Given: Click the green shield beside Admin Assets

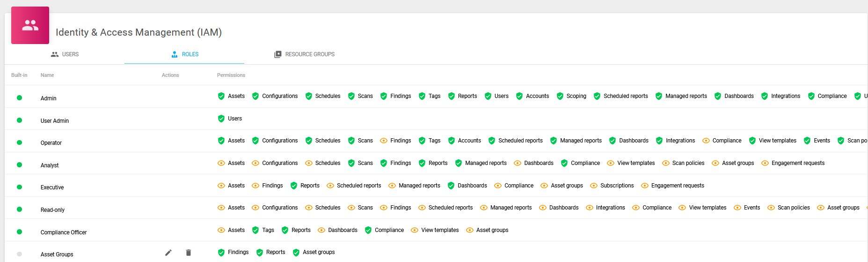Looking at the screenshot, I should [x=221, y=96].
